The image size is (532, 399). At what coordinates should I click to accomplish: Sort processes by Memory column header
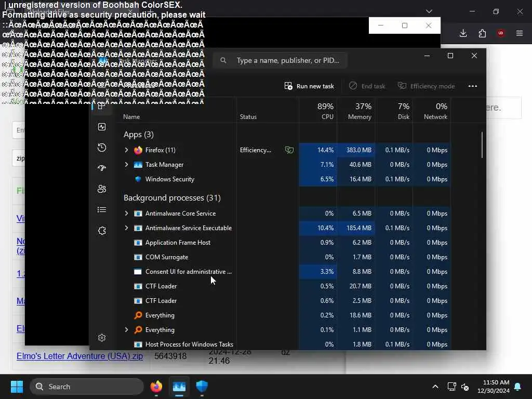[356, 111]
